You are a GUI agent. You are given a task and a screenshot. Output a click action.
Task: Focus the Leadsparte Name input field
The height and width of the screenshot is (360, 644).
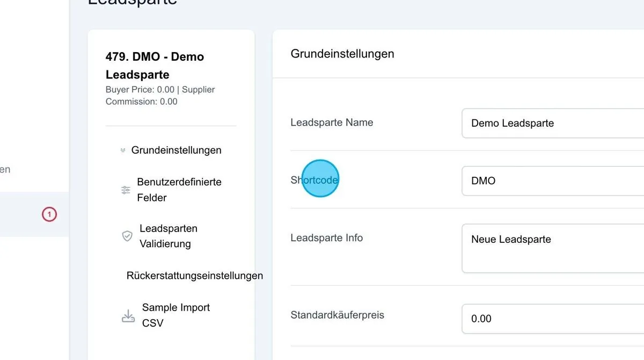553,123
